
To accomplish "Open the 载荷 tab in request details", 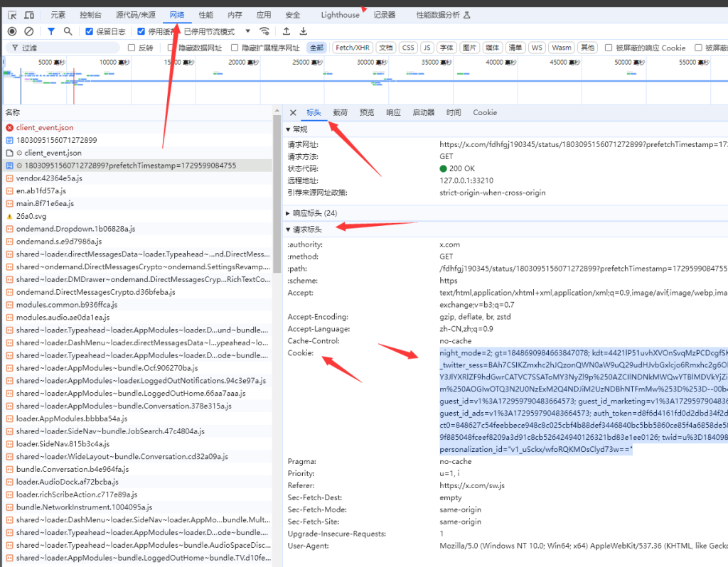I will click(340, 112).
